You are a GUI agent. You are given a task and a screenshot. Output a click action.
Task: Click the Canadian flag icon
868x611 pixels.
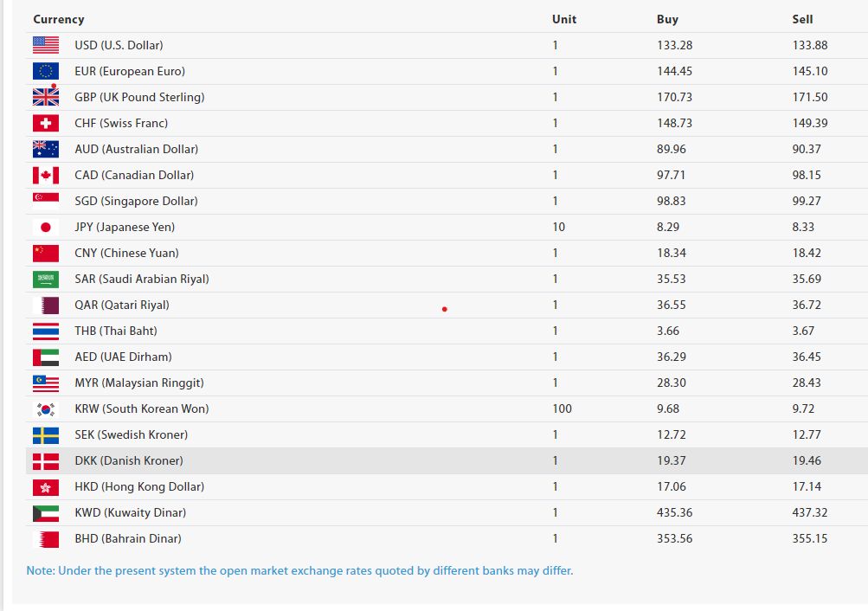tap(46, 175)
